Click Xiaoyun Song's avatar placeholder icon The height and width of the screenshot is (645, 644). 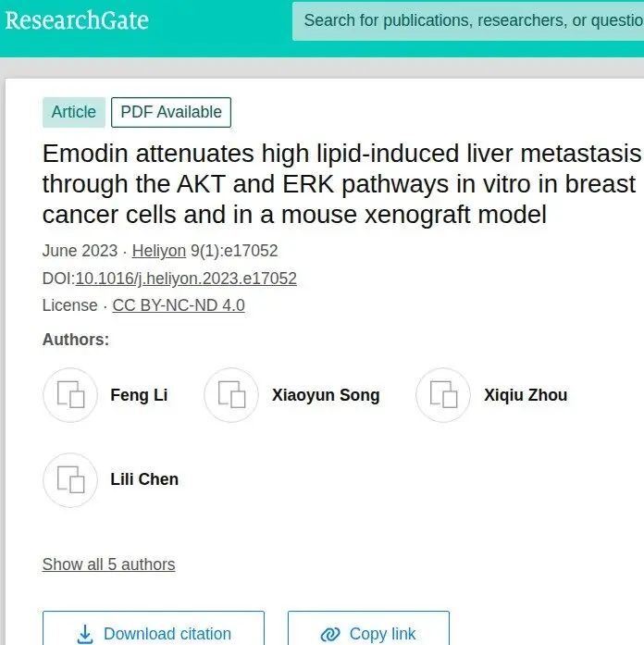(x=231, y=395)
